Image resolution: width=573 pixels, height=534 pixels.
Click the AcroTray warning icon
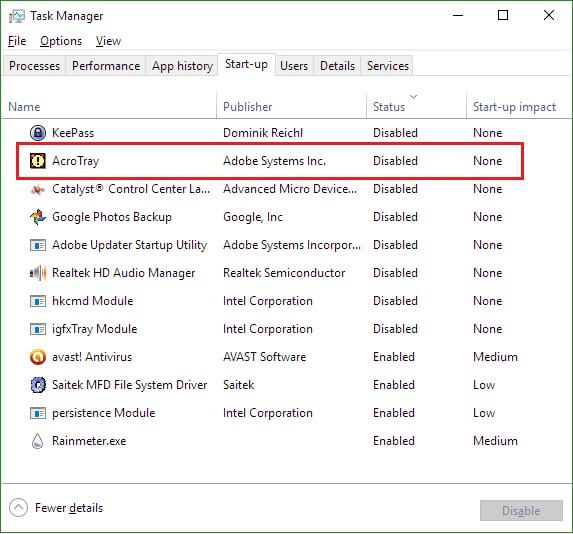(38, 161)
